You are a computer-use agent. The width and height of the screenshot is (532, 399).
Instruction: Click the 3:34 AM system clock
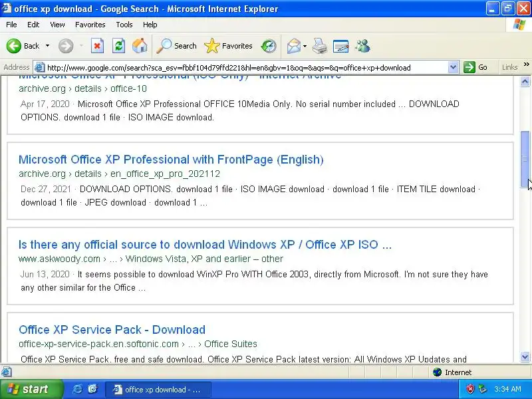tap(507, 389)
